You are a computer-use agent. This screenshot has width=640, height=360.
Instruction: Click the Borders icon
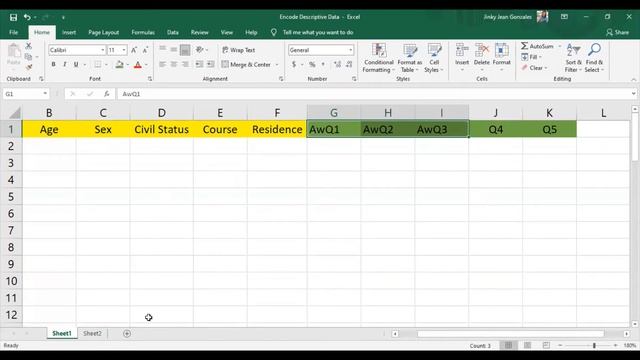click(98, 64)
